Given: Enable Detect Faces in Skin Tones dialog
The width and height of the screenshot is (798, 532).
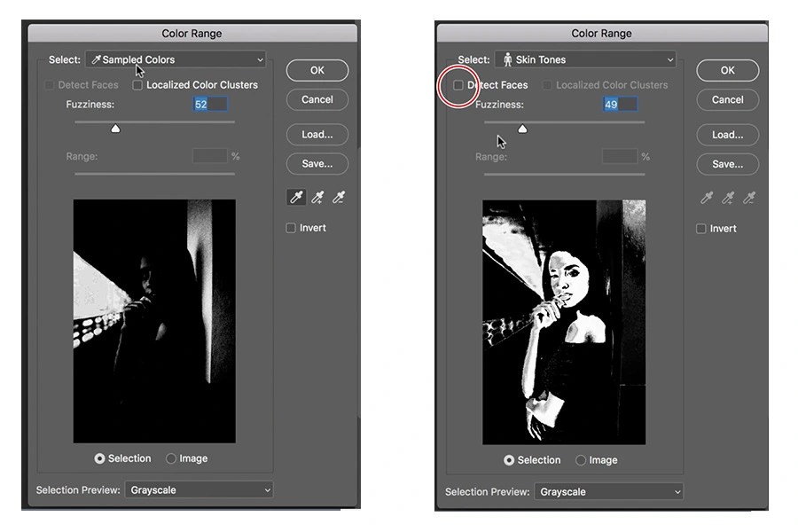Looking at the screenshot, I should pos(458,85).
